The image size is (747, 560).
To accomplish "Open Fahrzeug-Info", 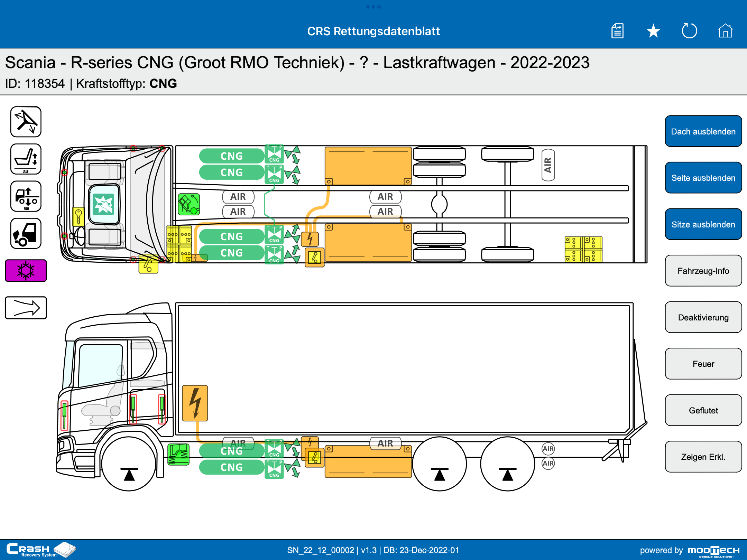I will tap(703, 271).
